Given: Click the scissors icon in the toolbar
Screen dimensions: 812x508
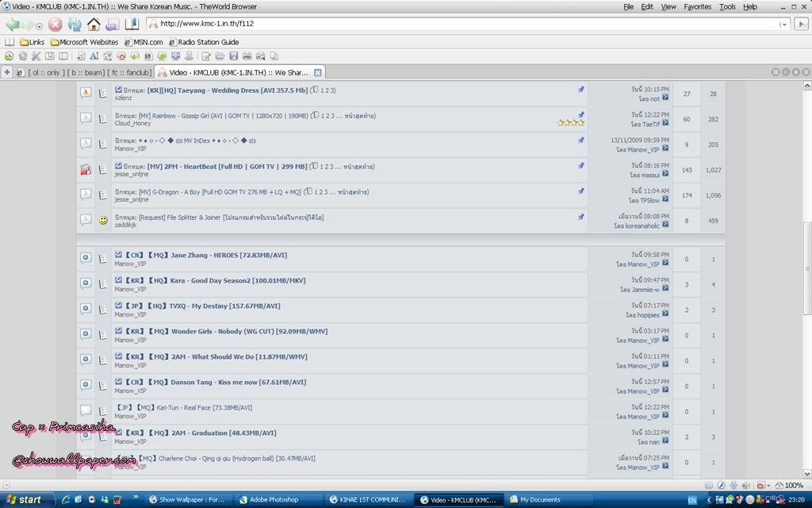Looking at the screenshot, I should coord(36,56).
